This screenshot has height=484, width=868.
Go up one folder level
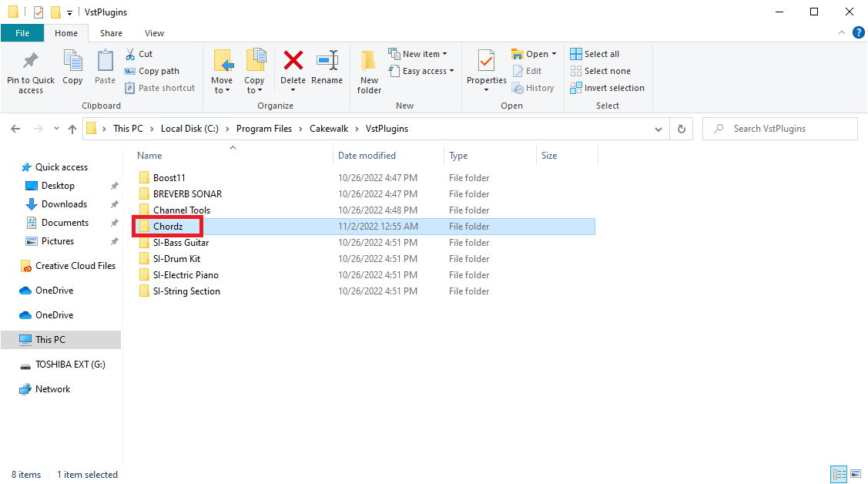coord(72,129)
